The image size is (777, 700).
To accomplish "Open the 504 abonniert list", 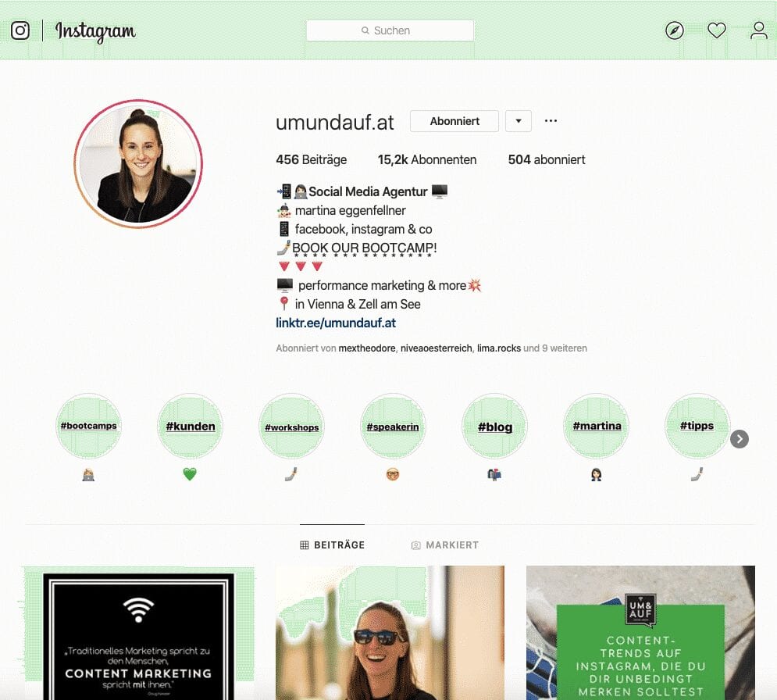I will [x=547, y=159].
